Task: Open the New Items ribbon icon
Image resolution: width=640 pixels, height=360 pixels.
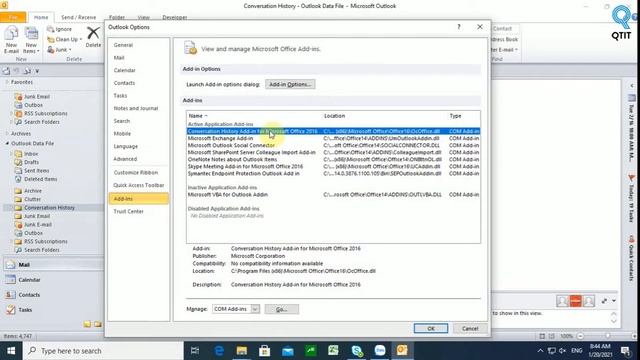Action: (x=31, y=40)
